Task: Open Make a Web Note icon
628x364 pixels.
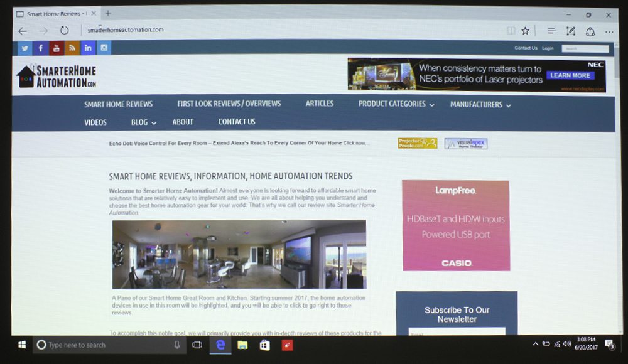Action: [571, 31]
